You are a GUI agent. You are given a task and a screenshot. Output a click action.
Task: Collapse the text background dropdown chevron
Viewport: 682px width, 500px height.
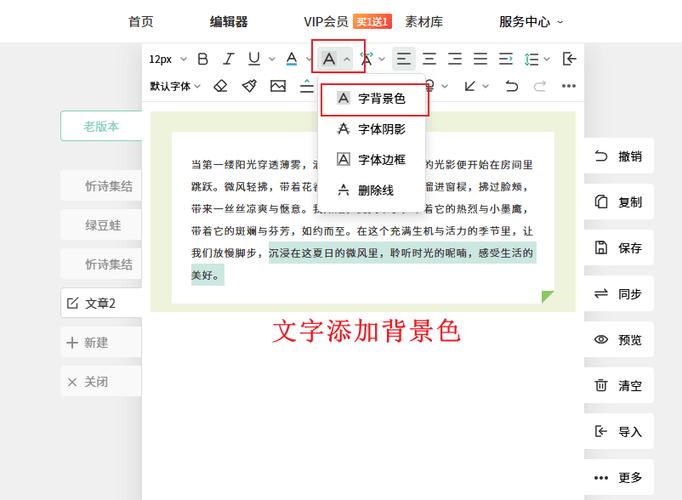coord(347,59)
